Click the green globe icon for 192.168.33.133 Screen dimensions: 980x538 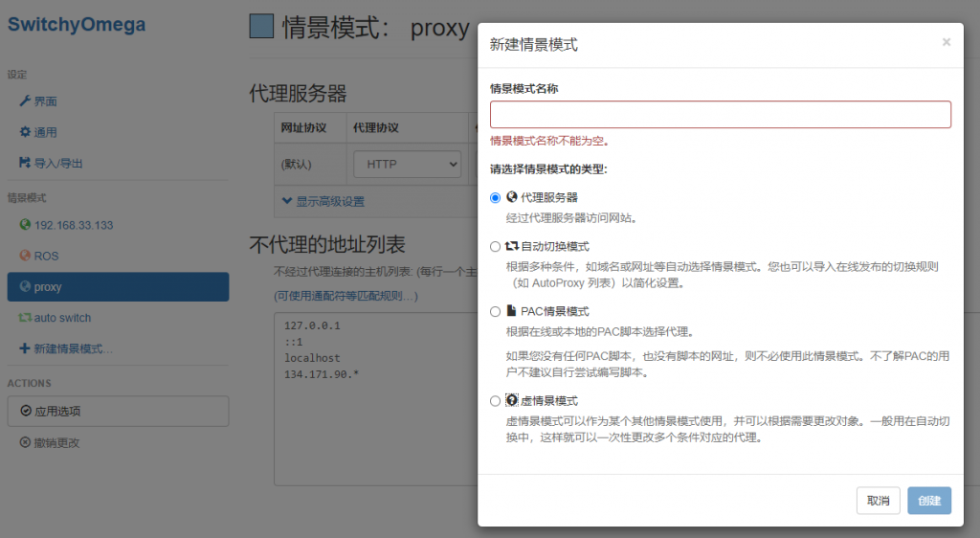[26, 225]
